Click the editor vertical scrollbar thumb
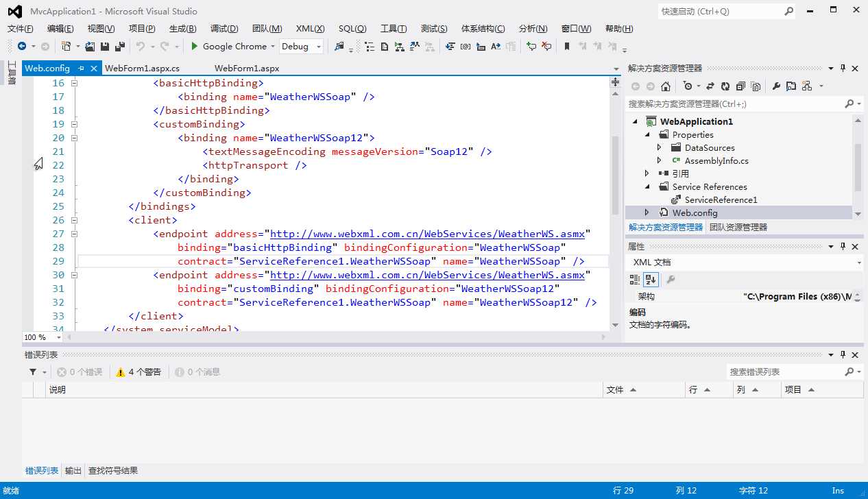Viewport: 868px width, 499px height. [615, 175]
